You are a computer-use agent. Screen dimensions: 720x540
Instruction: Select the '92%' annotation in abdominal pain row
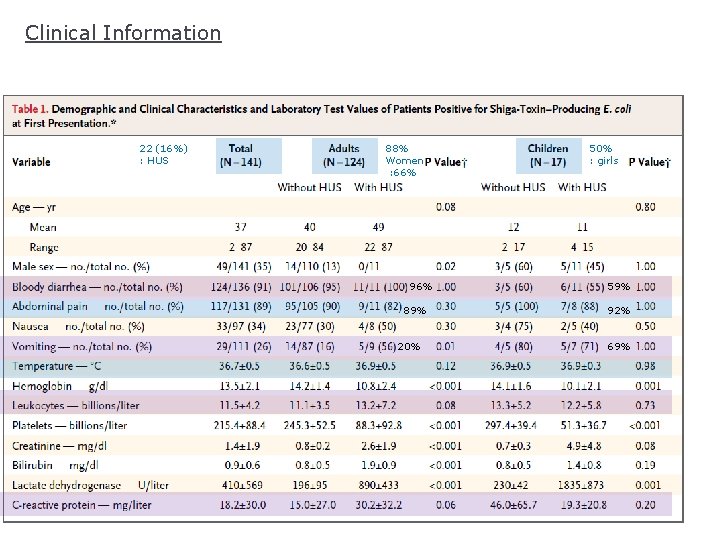point(619,311)
